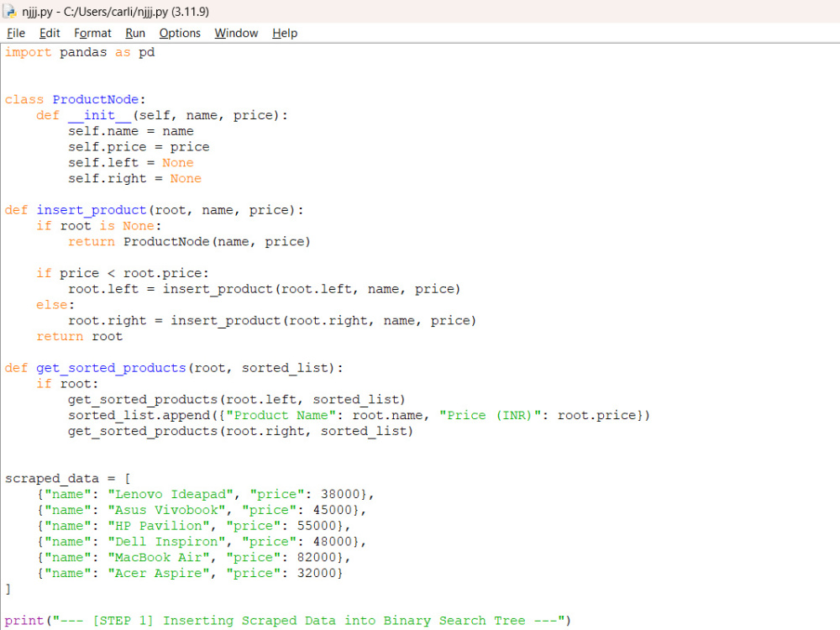This screenshot has width=840, height=630.
Task: Click the get_sorted_products function definition name
Action: coord(111,368)
